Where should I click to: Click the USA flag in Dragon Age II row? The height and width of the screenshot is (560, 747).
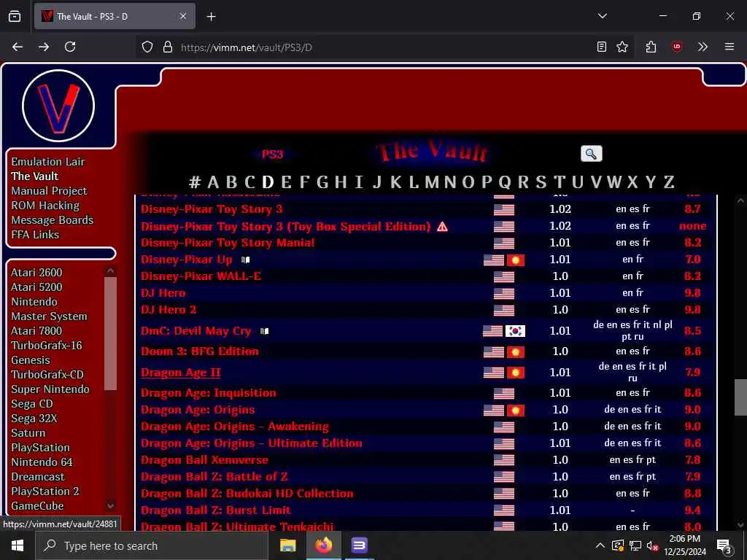pos(494,373)
